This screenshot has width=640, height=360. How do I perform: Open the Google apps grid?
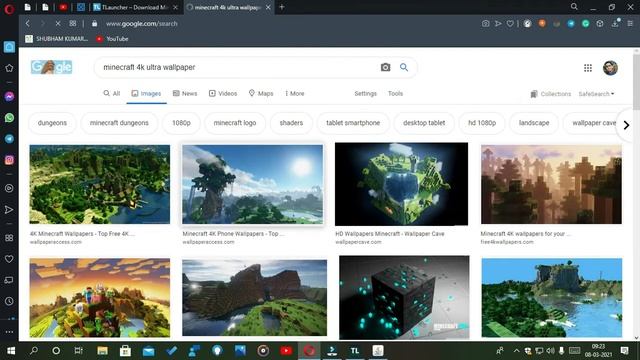pos(588,68)
